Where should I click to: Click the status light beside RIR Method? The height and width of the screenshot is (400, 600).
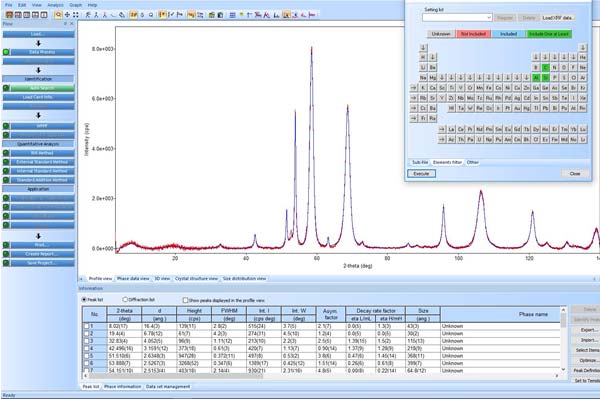tap(6, 153)
